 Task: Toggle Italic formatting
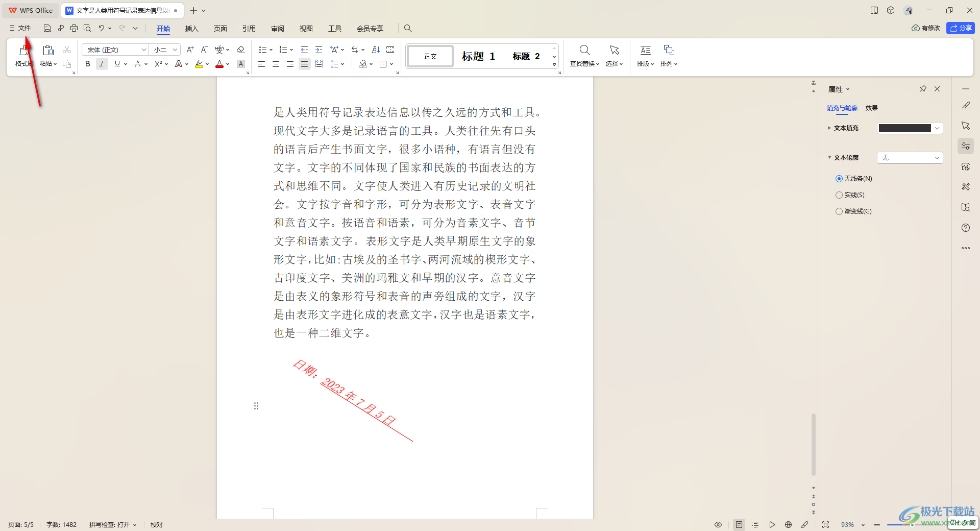point(102,64)
